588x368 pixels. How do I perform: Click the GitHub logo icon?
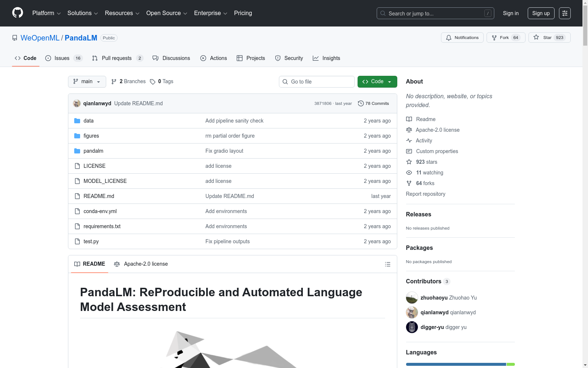18,13
